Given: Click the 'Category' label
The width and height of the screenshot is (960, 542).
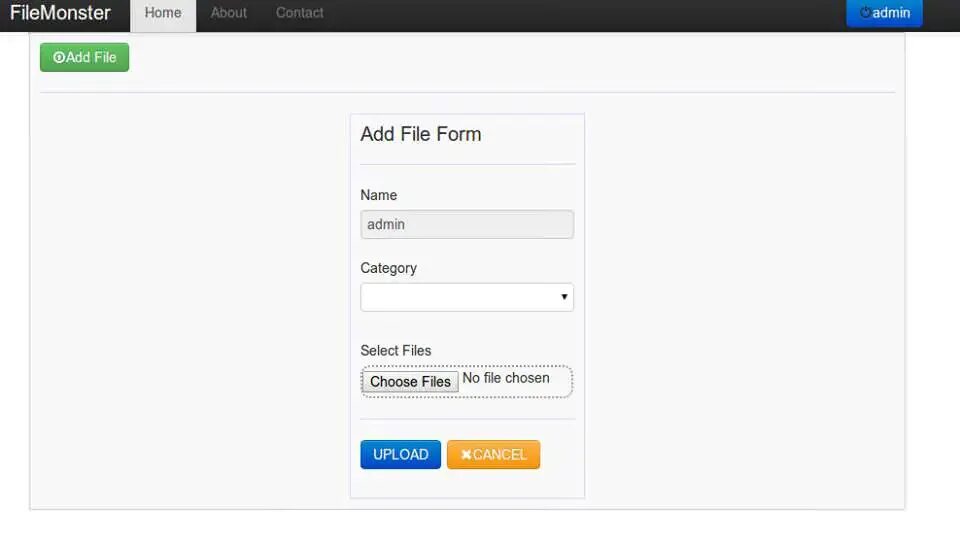Looking at the screenshot, I should (388, 268).
